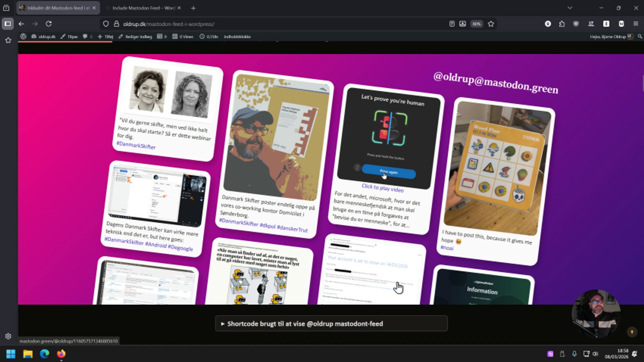Click the #noai hashtag link
The height and width of the screenshot is (362, 644).
click(x=447, y=248)
